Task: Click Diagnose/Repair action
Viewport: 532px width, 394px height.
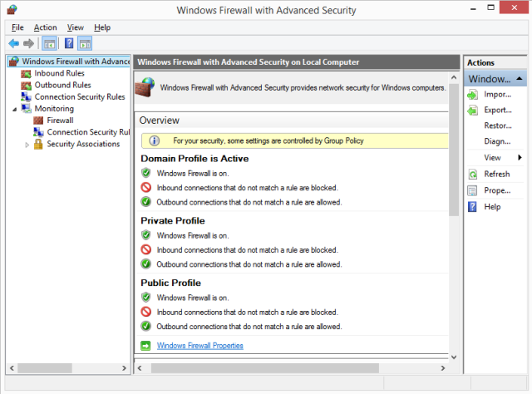Action: 497,141
